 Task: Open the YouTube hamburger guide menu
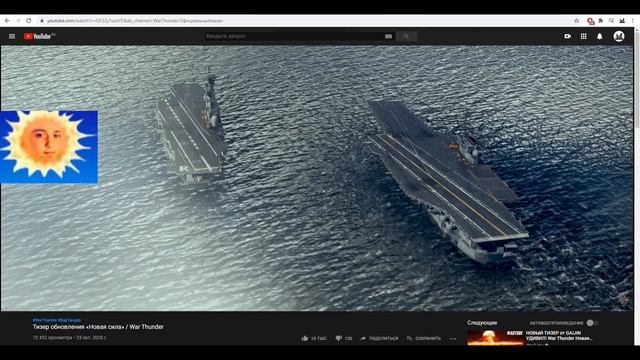tap(12, 36)
